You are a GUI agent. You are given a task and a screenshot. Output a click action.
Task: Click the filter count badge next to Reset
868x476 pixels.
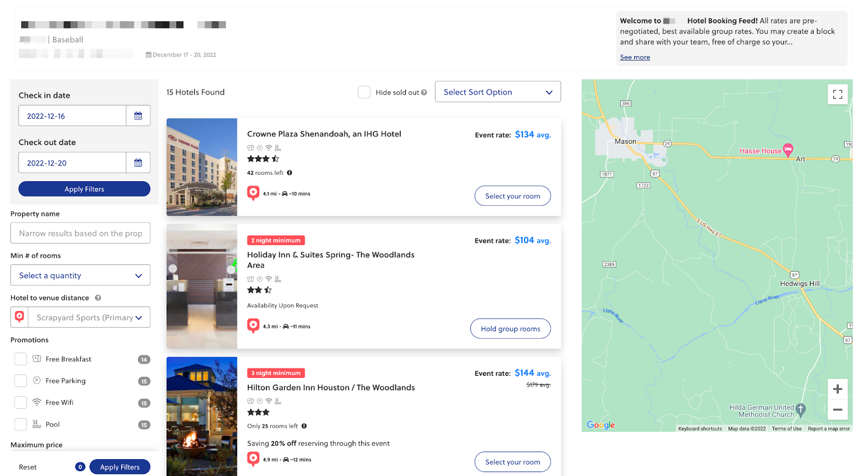pos(80,467)
